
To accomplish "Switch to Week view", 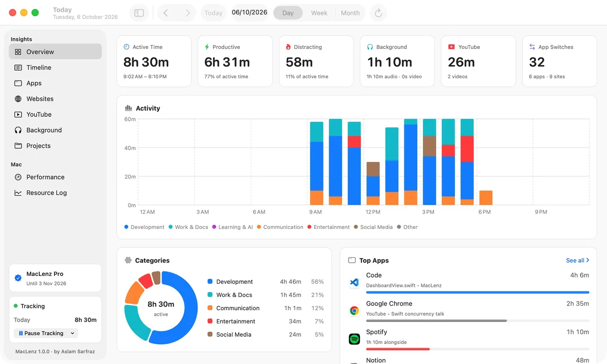I will (x=319, y=13).
